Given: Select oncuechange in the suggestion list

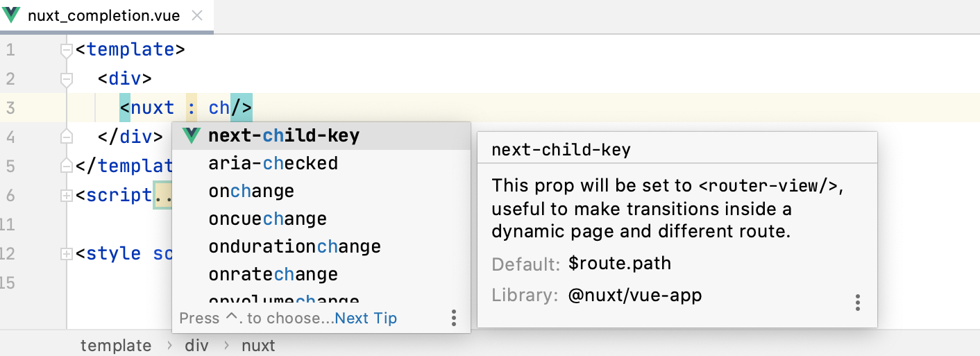Looking at the screenshot, I should (x=267, y=219).
